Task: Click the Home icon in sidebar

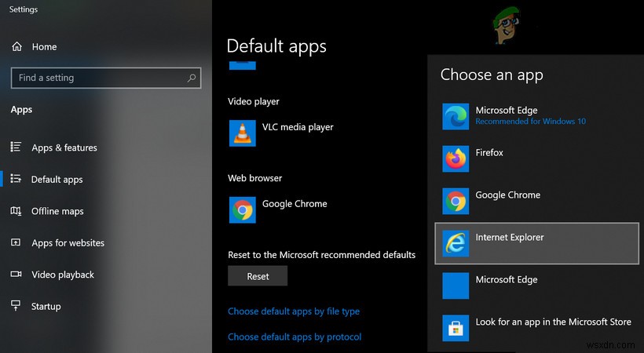Action: [x=16, y=46]
